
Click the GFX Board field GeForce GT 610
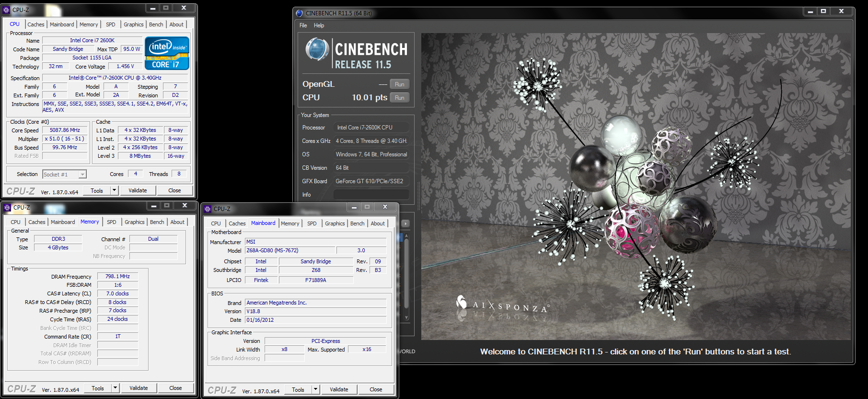click(x=371, y=181)
